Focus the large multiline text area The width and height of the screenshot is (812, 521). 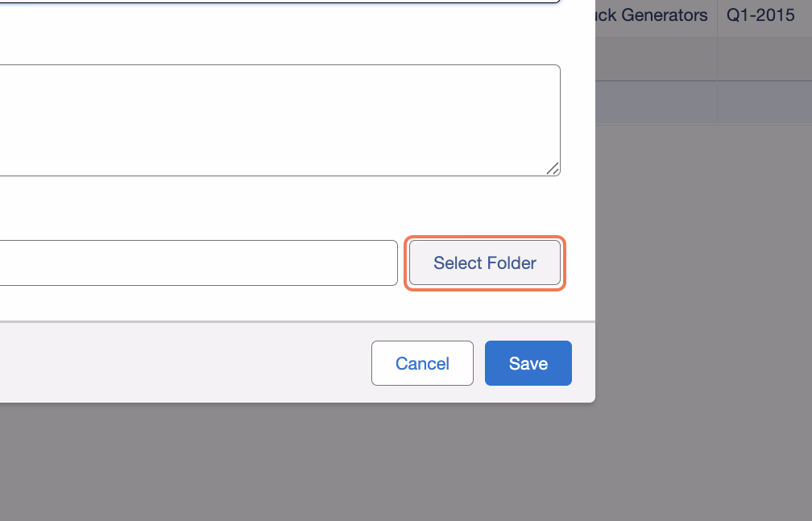(280, 120)
